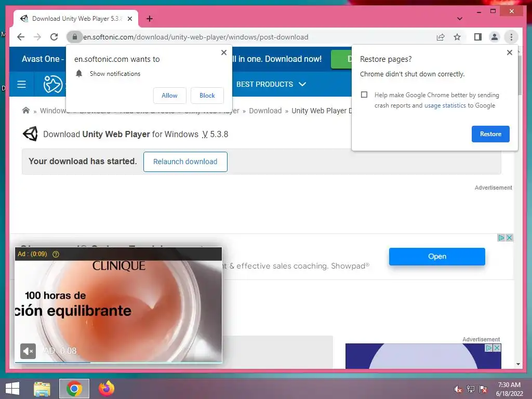This screenshot has height=399, width=532.
Task: Open the Chrome side panel
Action: pos(478,37)
